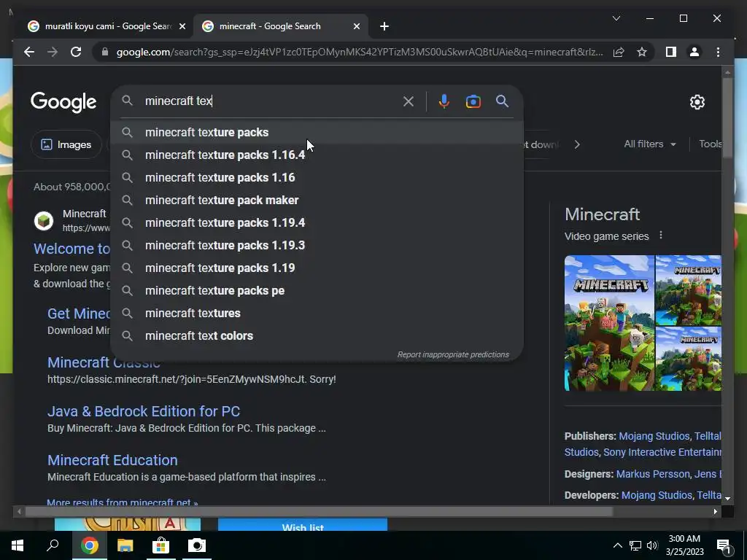
Task: Open the Mojang Studios publisher link
Action: (x=654, y=436)
